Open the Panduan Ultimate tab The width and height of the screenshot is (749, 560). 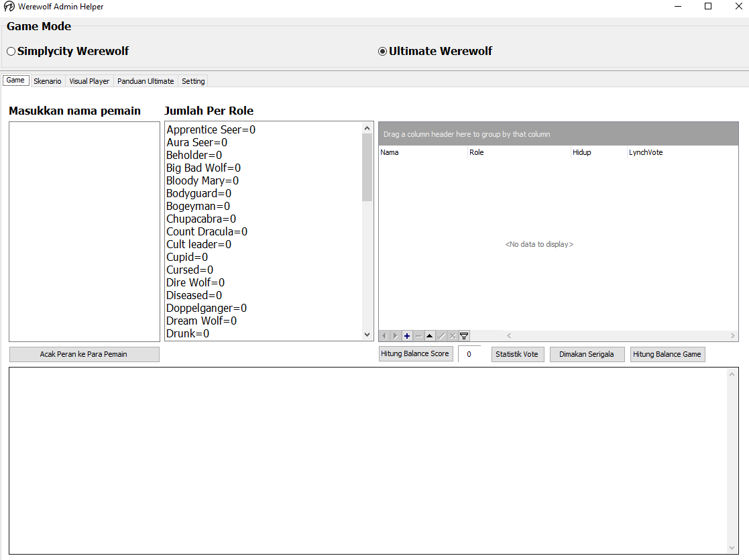coord(146,81)
